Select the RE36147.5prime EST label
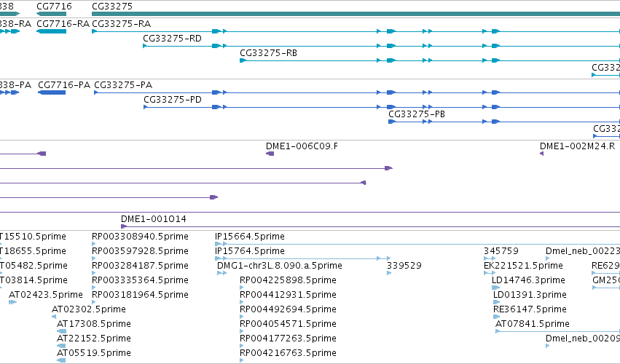The image size is (620, 364). tap(530, 309)
